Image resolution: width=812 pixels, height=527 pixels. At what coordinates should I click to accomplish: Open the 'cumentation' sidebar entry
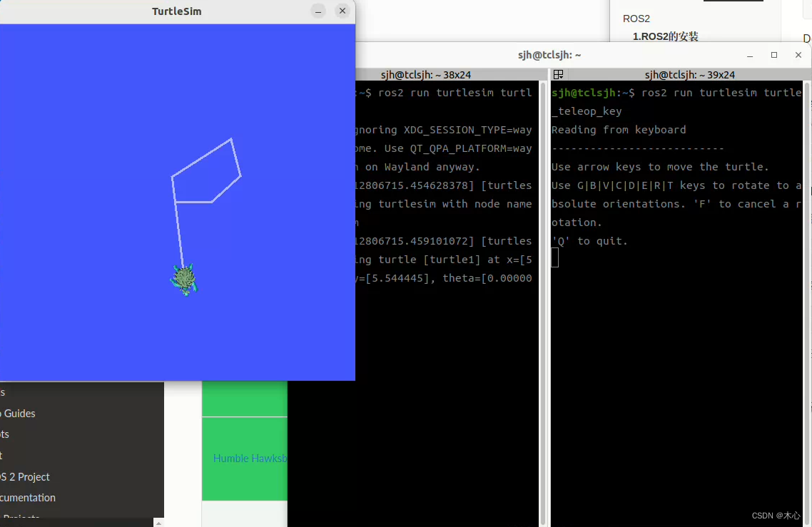click(27, 498)
